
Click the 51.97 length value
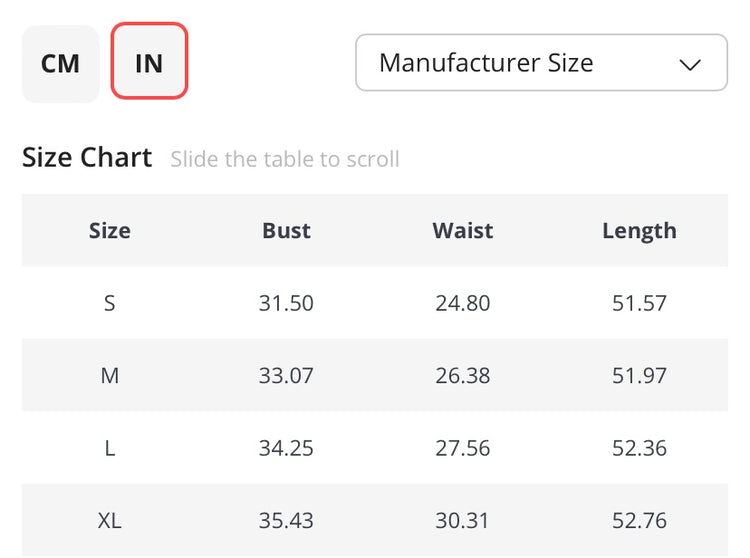click(639, 376)
